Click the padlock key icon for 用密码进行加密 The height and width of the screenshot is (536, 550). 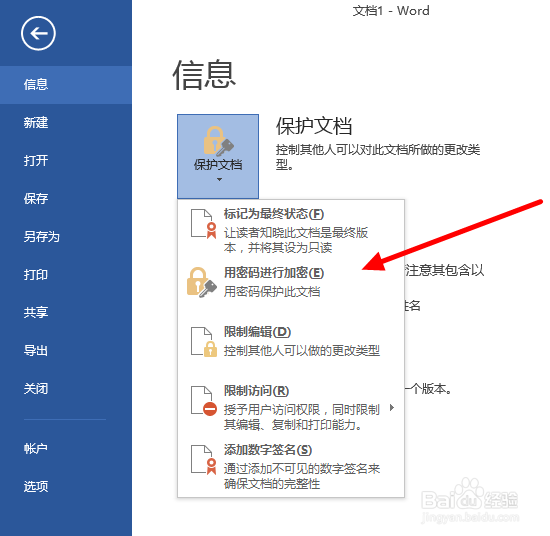(202, 283)
